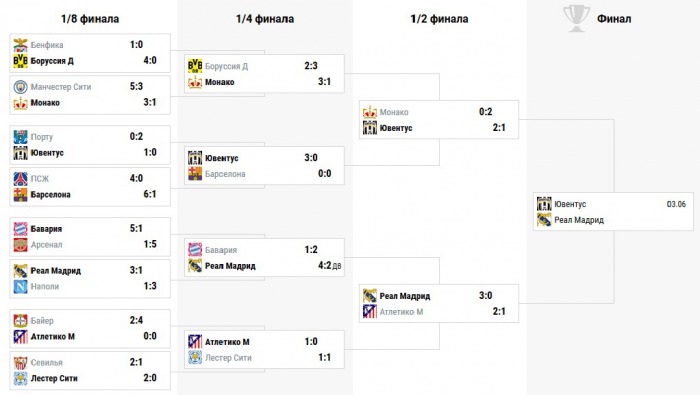Click Barcelona crest in the 1/4 final match
The image size is (700, 395).
pos(195,174)
